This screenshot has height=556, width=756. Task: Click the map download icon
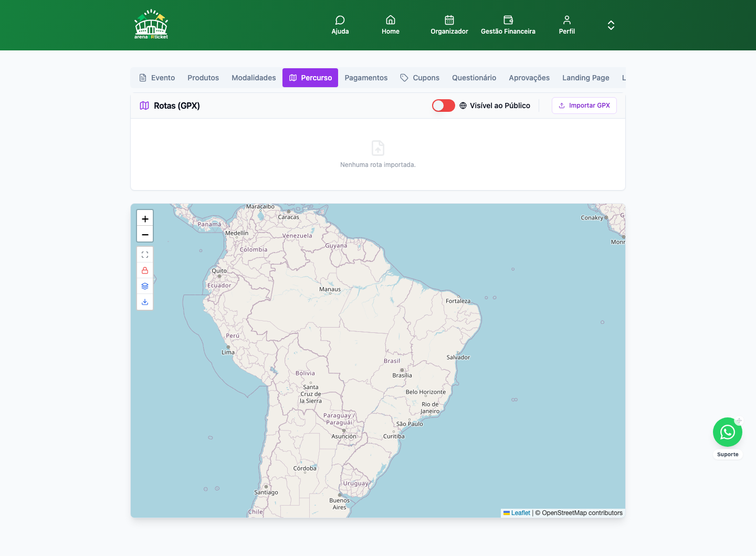click(x=145, y=302)
